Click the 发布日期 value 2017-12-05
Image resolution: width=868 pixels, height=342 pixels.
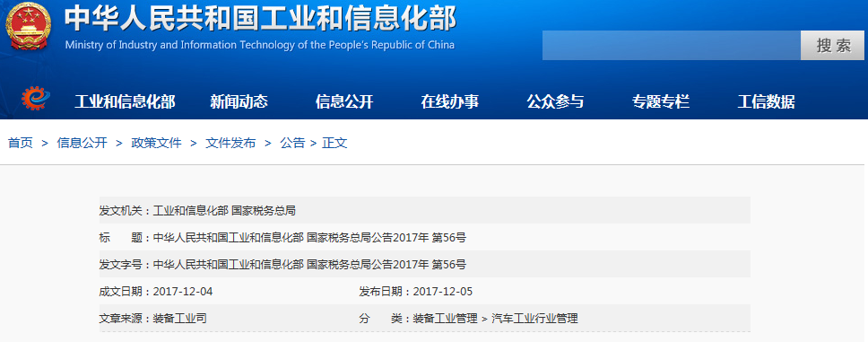coord(443,292)
